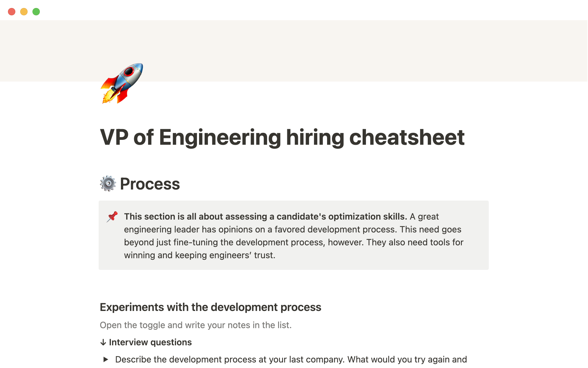This screenshot has height=368, width=588.
Task: Click the bold callout sentence about optimization skills
Action: [265, 217]
